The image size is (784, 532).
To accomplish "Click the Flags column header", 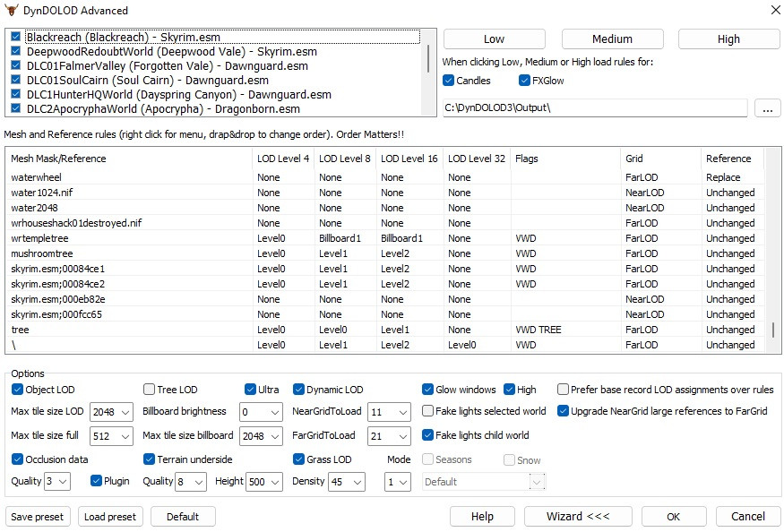I will pos(566,159).
